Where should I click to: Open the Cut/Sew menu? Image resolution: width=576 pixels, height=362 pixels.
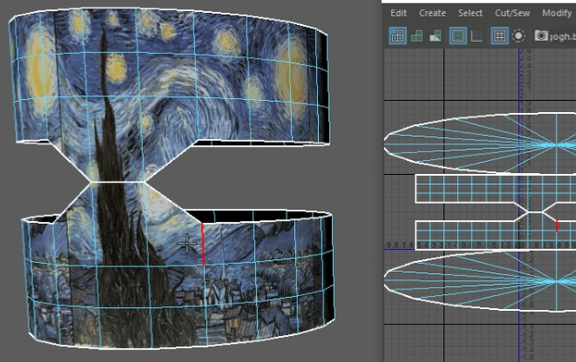point(512,13)
